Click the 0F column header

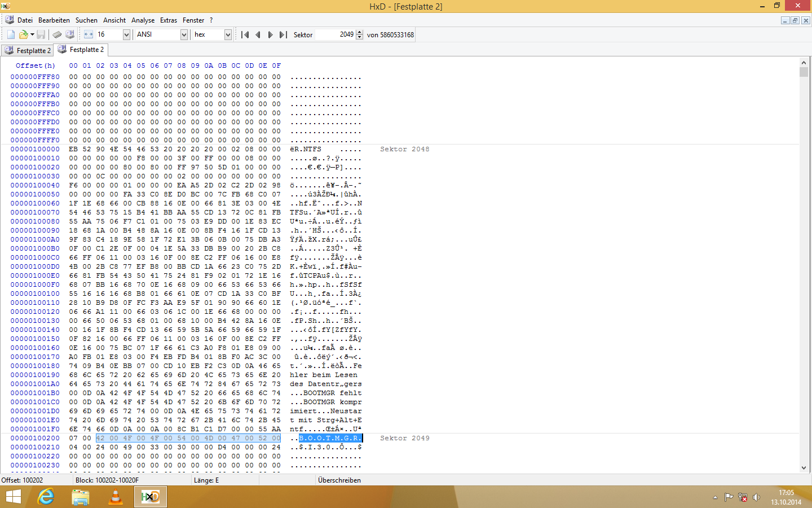click(276, 65)
